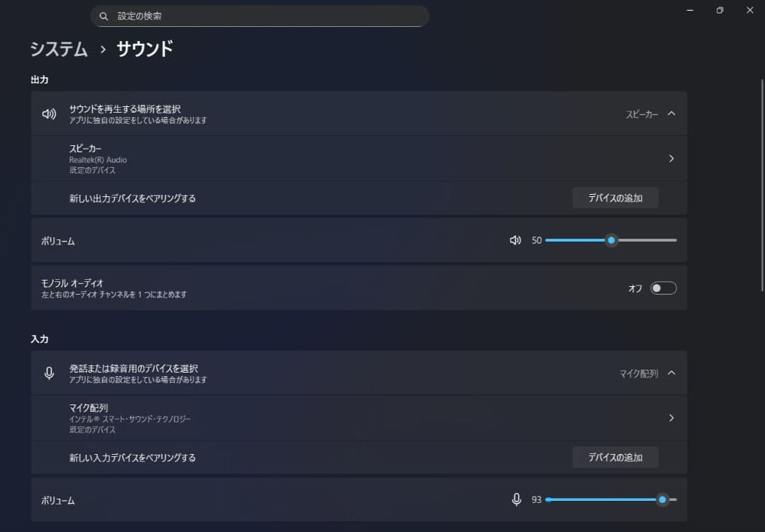The image size is (765, 532).
Task: Restore the window size
Action: pyautogui.click(x=720, y=10)
